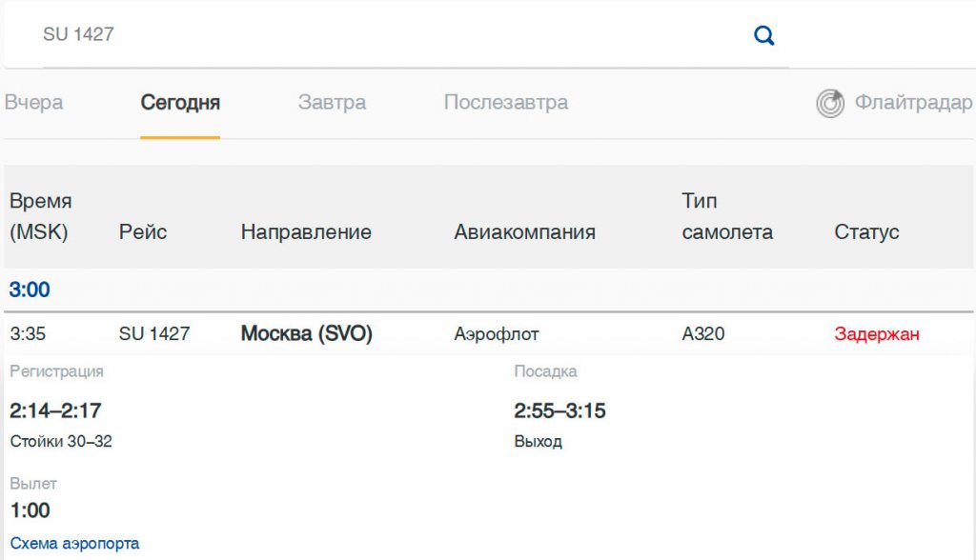Click the Тип самолета column header

click(726, 217)
